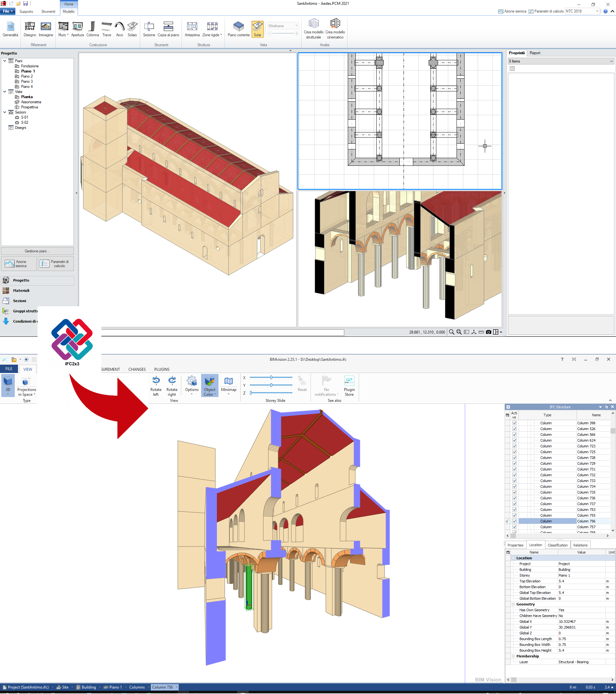Collapse the Sezioni tree node
616x694 pixels.
point(5,112)
